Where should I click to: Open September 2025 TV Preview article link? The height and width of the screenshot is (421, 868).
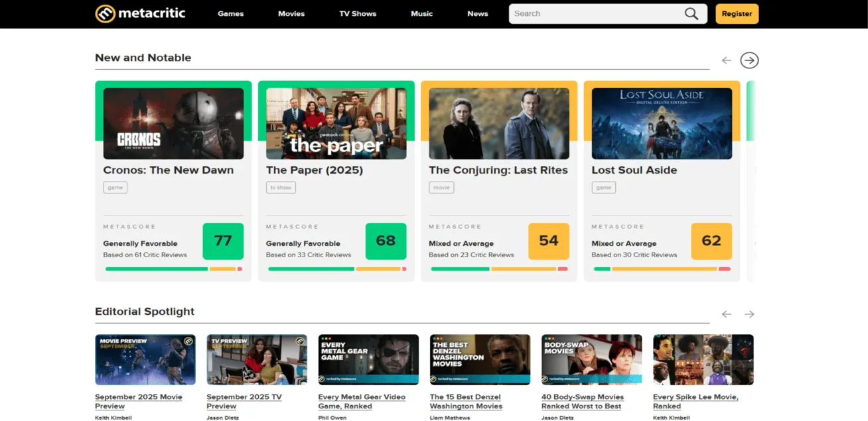pos(244,402)
